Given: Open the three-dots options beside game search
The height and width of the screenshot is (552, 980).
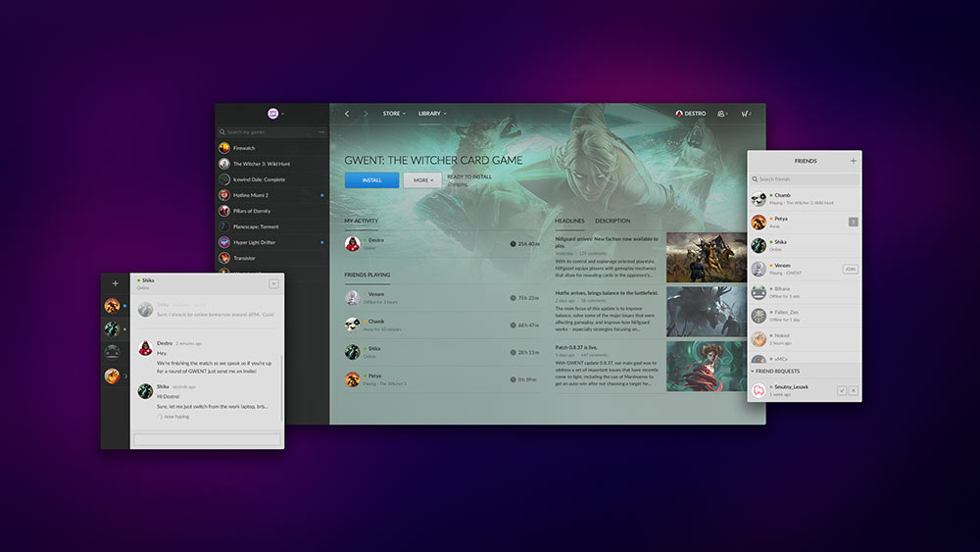Looking at the screenshot, I should point(321,132).
